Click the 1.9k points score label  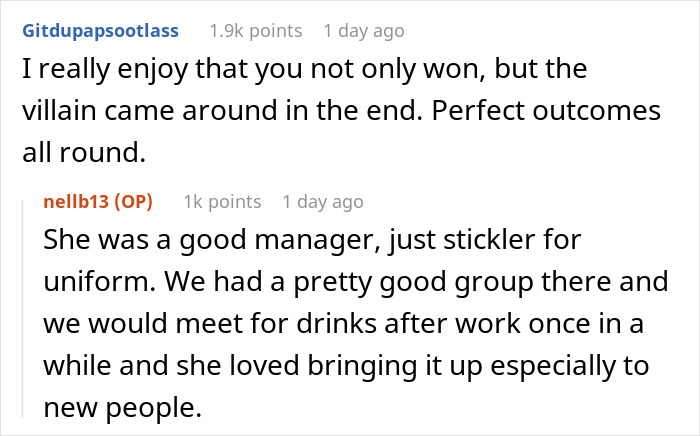[x=256, y=31]
